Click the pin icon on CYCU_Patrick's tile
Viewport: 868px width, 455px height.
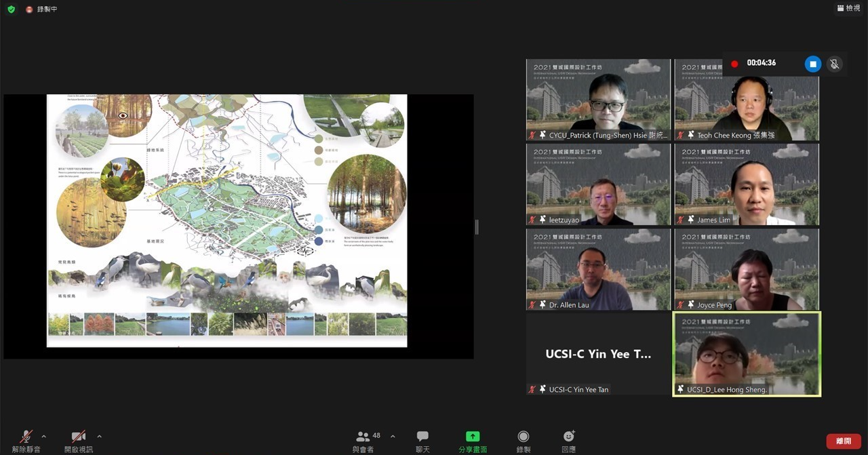click(x=542, y=135)
